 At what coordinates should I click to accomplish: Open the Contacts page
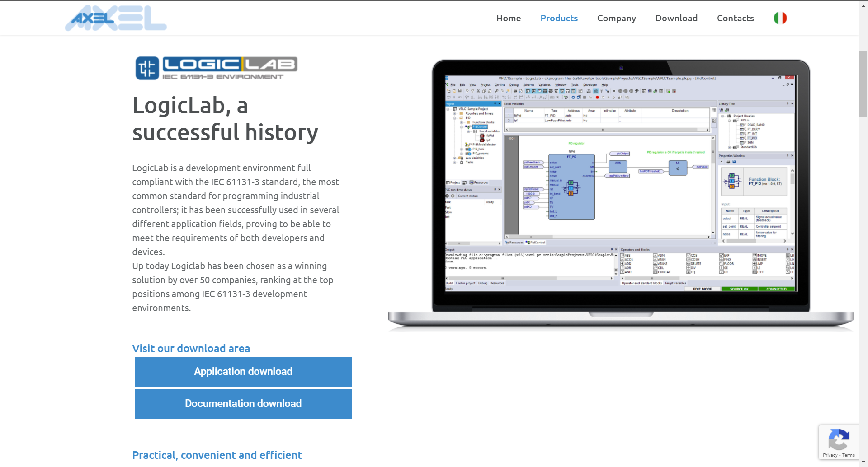[736, 18]
